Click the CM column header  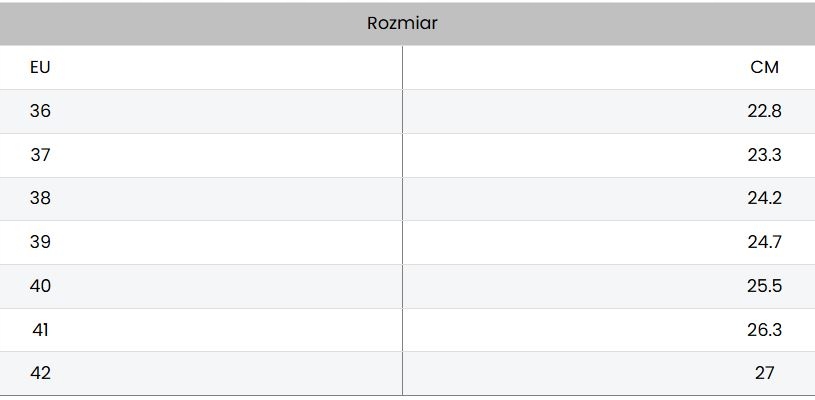(764, 68)
